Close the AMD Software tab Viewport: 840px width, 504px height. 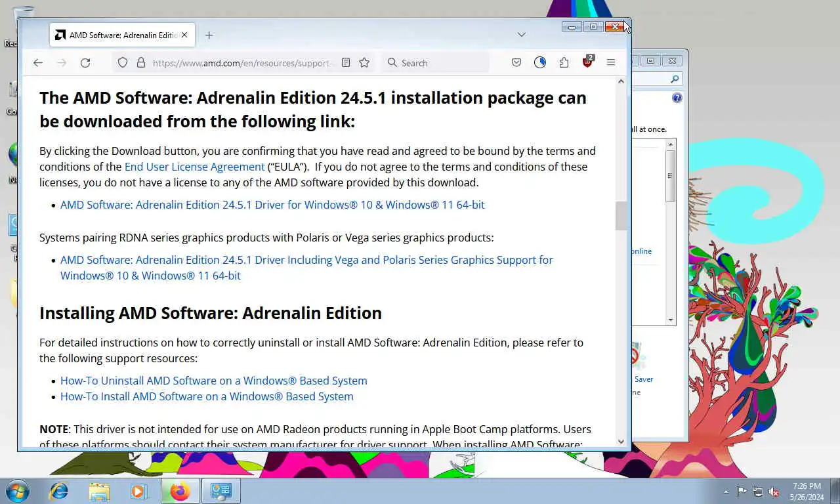point(184,35)
